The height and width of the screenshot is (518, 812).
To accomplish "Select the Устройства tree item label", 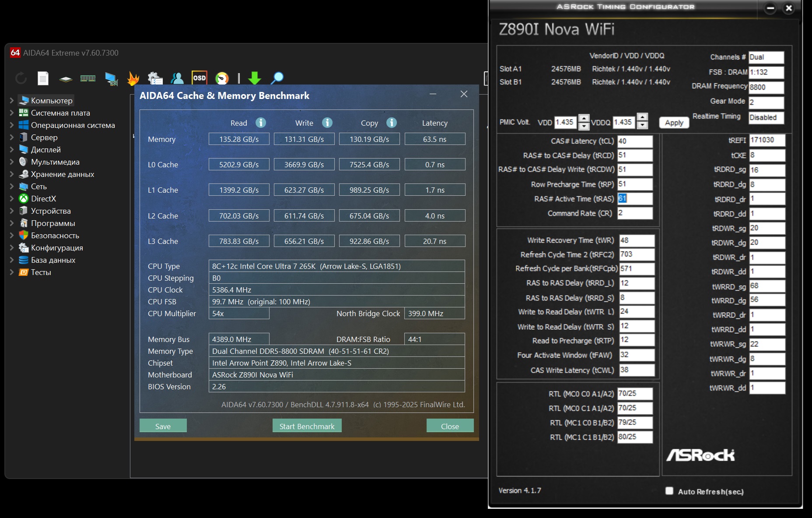I will click(51, 211).
